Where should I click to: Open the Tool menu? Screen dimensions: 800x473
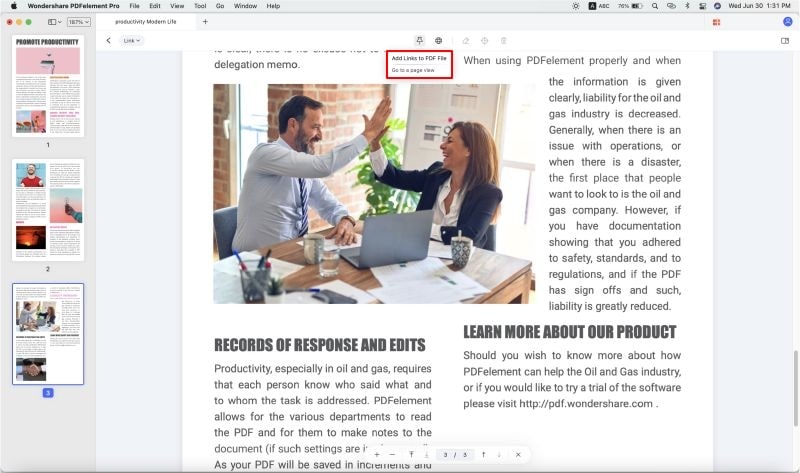200,6
